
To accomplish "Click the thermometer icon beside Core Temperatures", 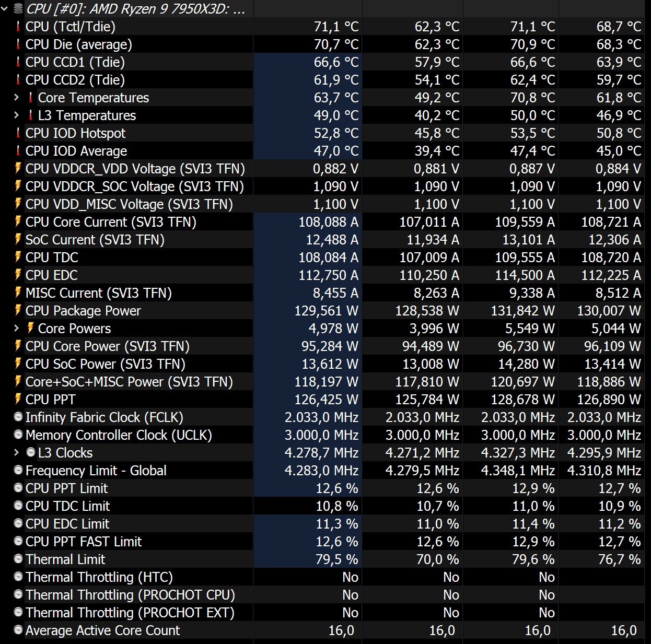I will 31,97.
